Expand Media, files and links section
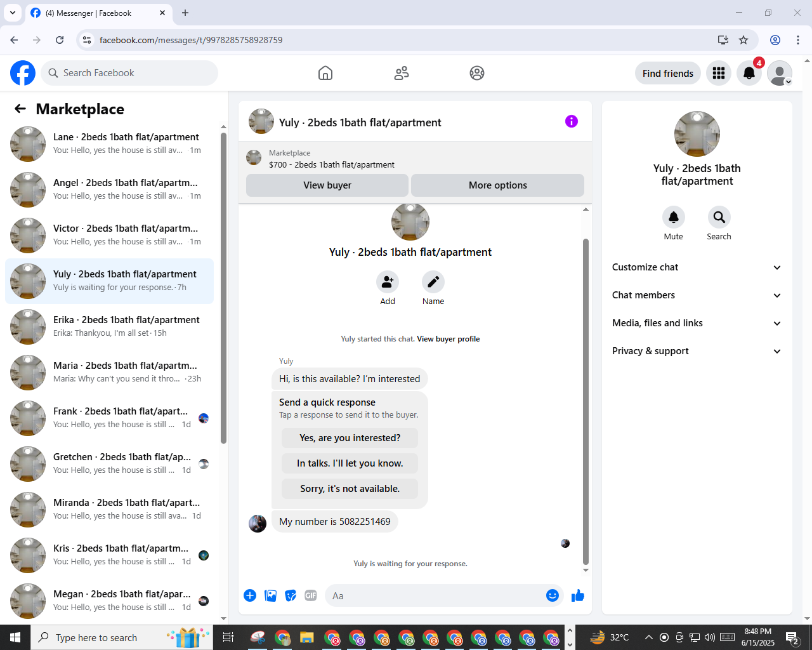 (x=697, y=323)
